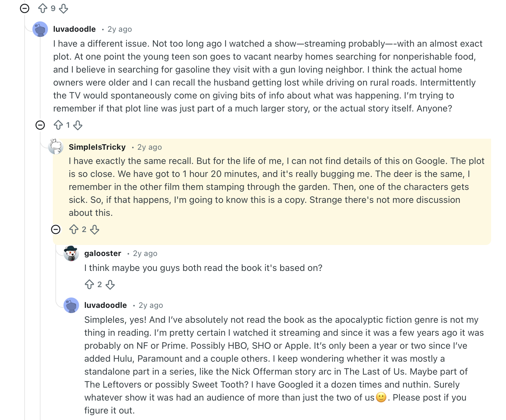506x420 pixels.
Task: Collapse luvadoodle's first comment thread
Action: (x=40, y=125)
